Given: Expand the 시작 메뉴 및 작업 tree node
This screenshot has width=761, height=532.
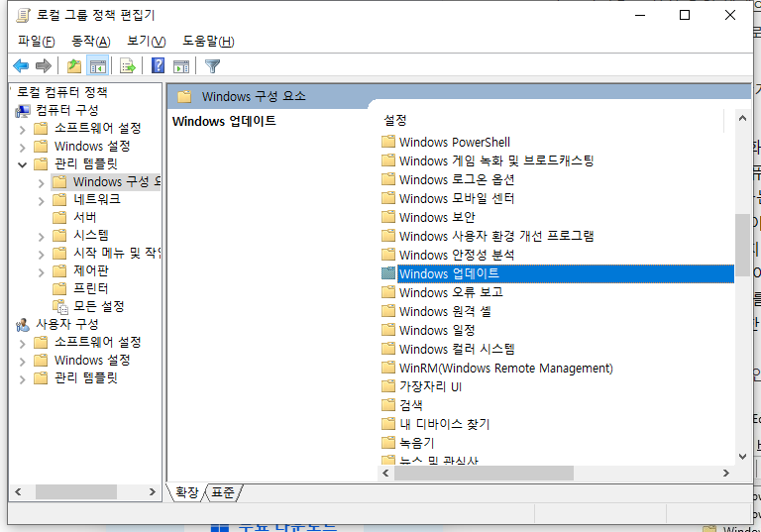Looking at the screenshot, I should [42, 255].
